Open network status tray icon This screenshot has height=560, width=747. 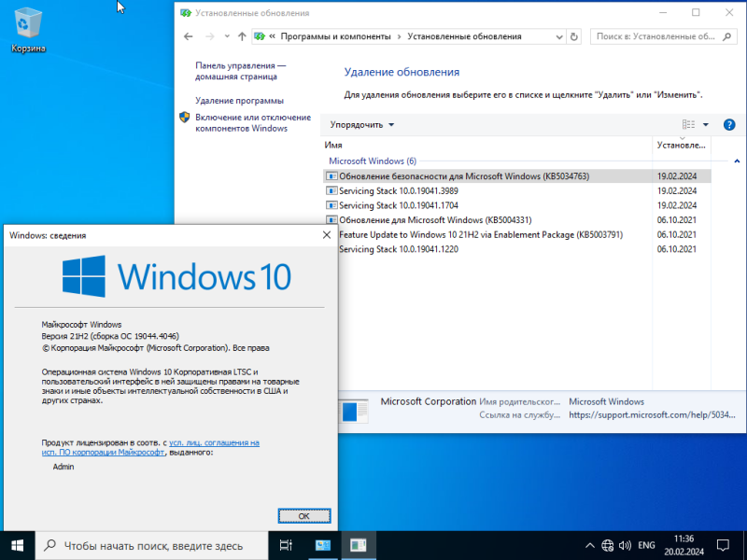[x=608, y=546]
